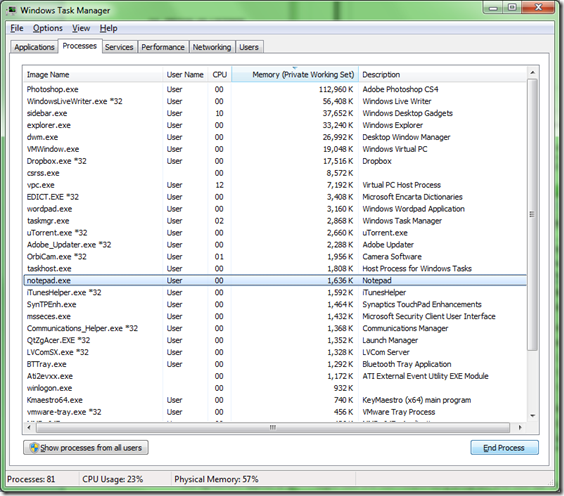The height and width of the screenshot is (496, 564).
Task: Select the explorer.exe process
Action: click(x=275, y=125)
